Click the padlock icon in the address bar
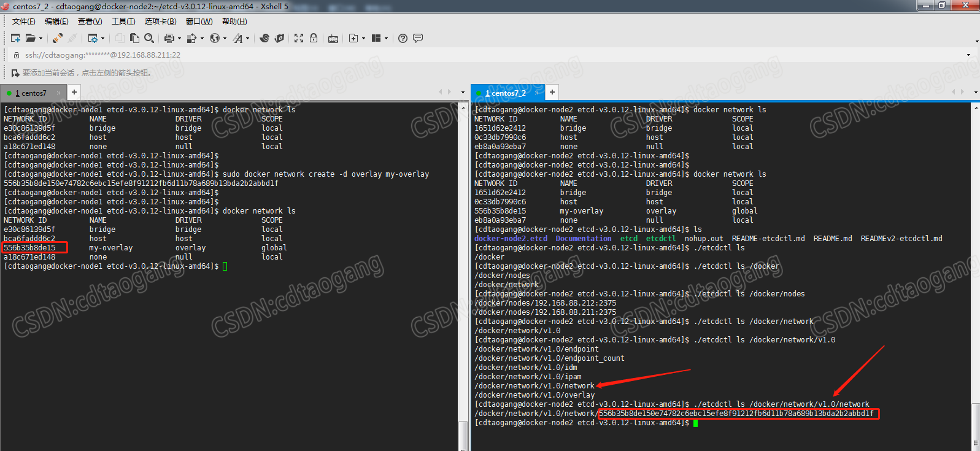This screenshot has width=980, height=451. click(17, 55)
